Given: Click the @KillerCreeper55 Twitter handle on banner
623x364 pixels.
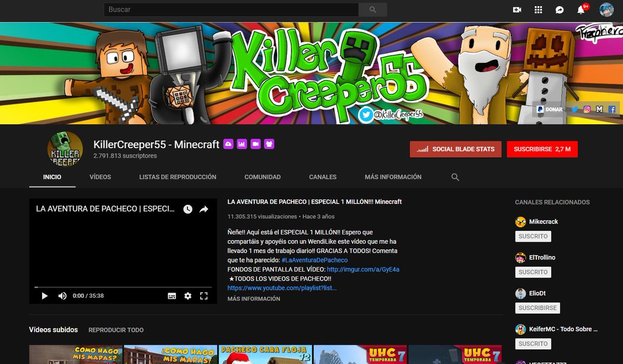Looking at the screenshot, I should (x=392, y=115).
